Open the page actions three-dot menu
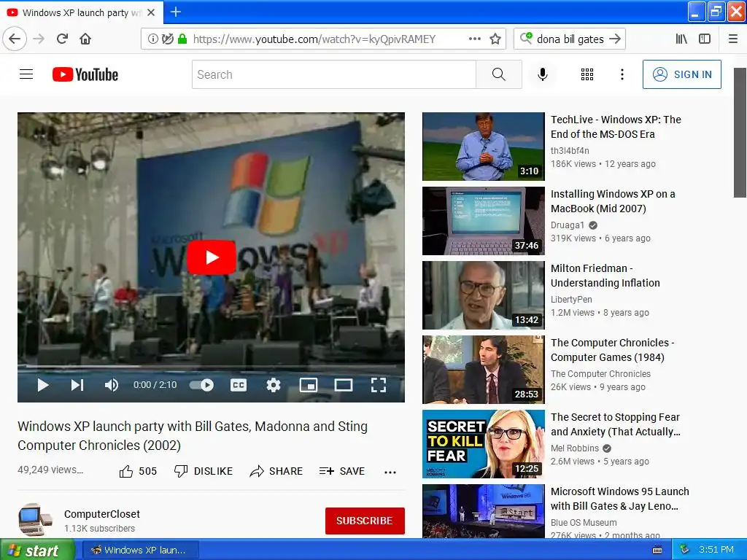Viewport: 747px width, 560px height. tap(474, 39)
